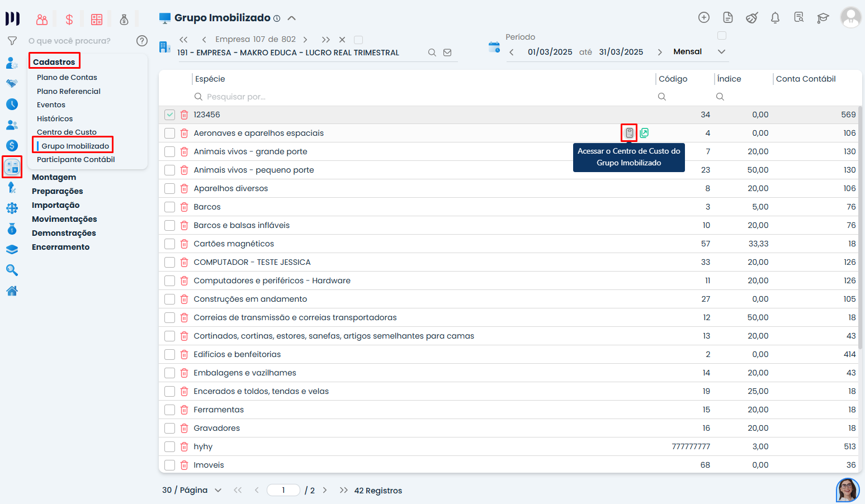
Task: Click the notification bell icon
Action: pos(775,18)
